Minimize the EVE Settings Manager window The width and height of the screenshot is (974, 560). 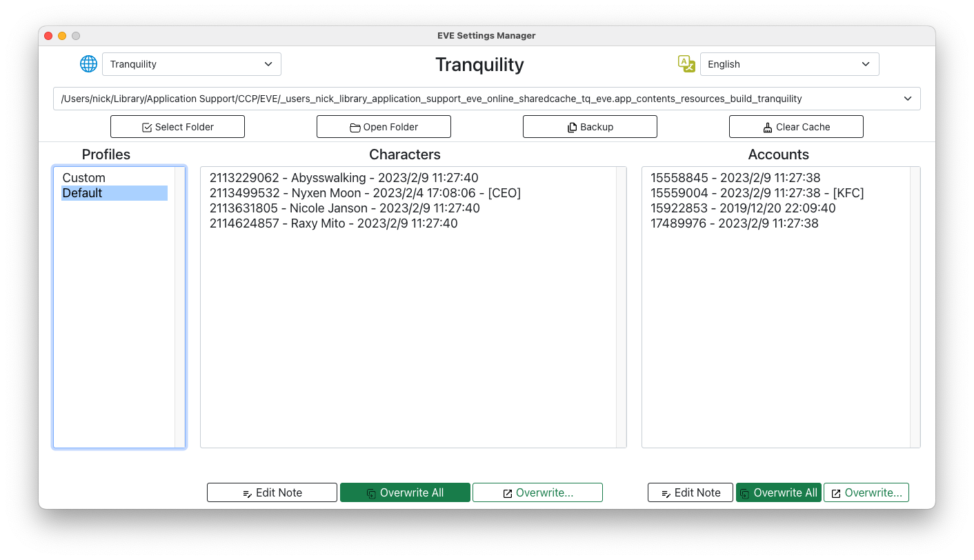(62, 36)
